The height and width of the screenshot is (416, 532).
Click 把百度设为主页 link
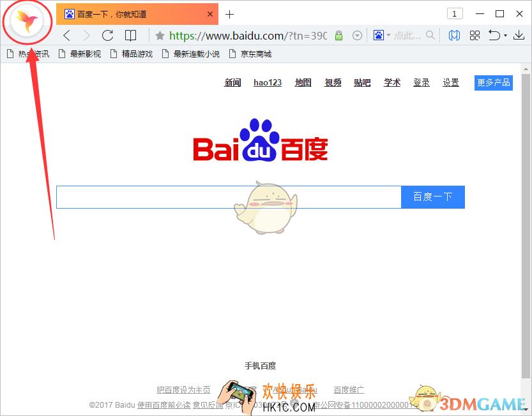point(183,390)
